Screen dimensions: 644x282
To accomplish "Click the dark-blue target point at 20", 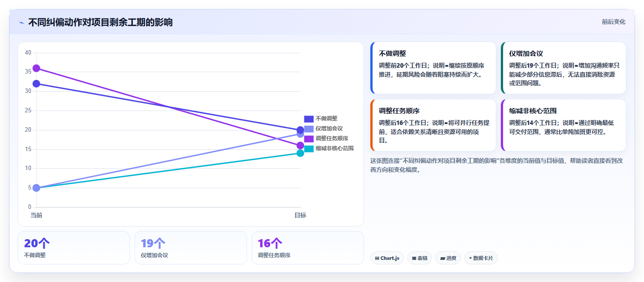I will pyautogui.click(x=300, y=130).
